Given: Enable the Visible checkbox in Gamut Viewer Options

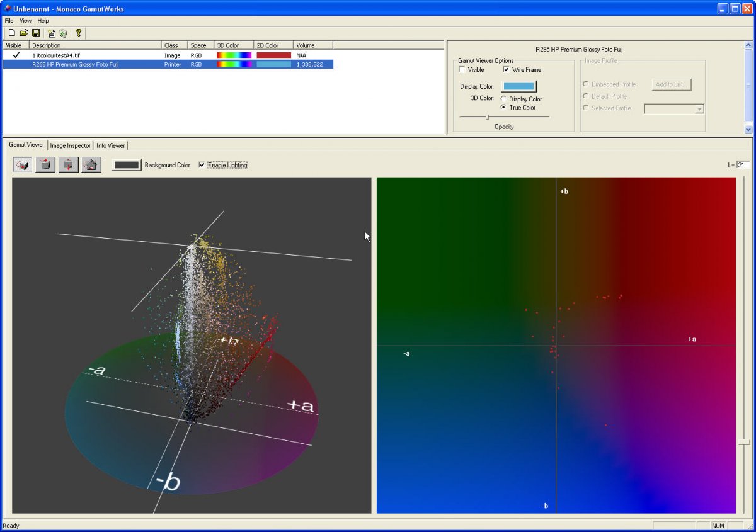Looking at the screenshot, I should click(462, 70).
